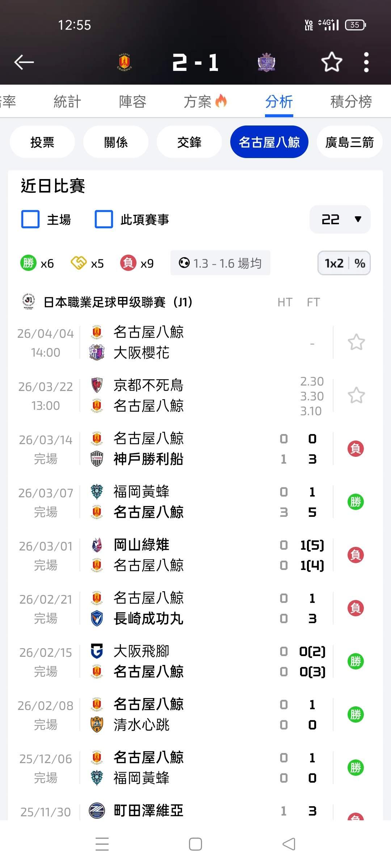Favorite this match with the header star
Screen dimensions: 391x868
click(332, 62)
